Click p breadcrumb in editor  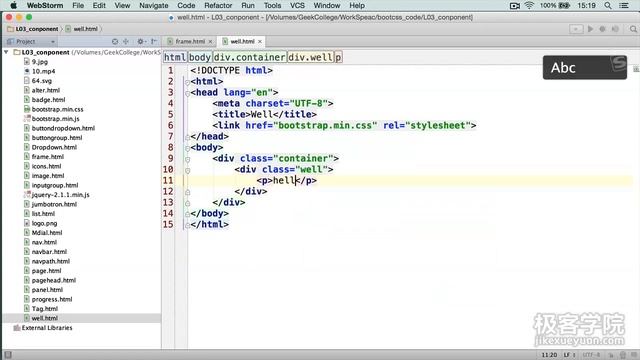click(x=338, y=57)
